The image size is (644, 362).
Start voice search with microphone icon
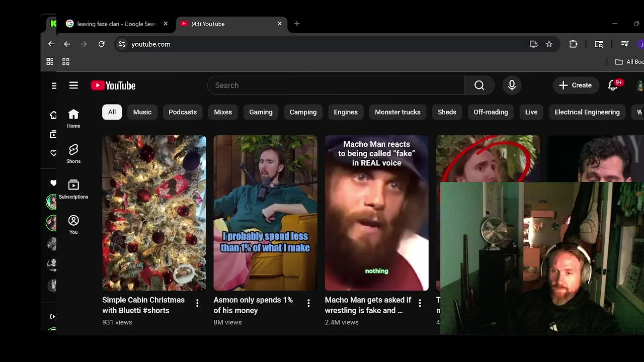pos(512,85)
